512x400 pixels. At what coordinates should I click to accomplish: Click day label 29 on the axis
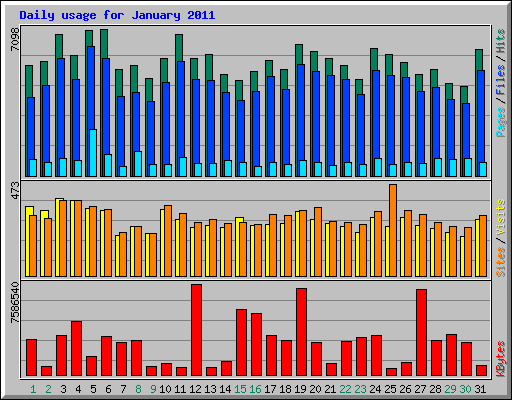point(450,389)
